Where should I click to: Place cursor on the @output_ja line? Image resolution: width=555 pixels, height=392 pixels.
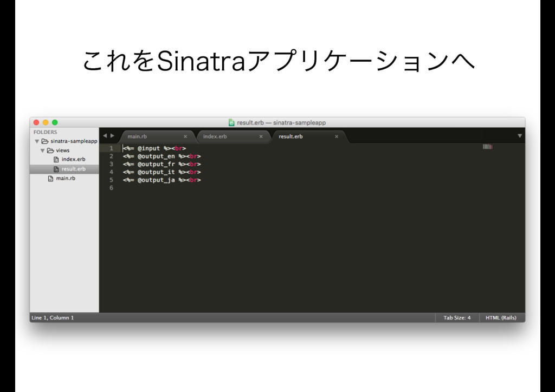(x=162, y=180)
